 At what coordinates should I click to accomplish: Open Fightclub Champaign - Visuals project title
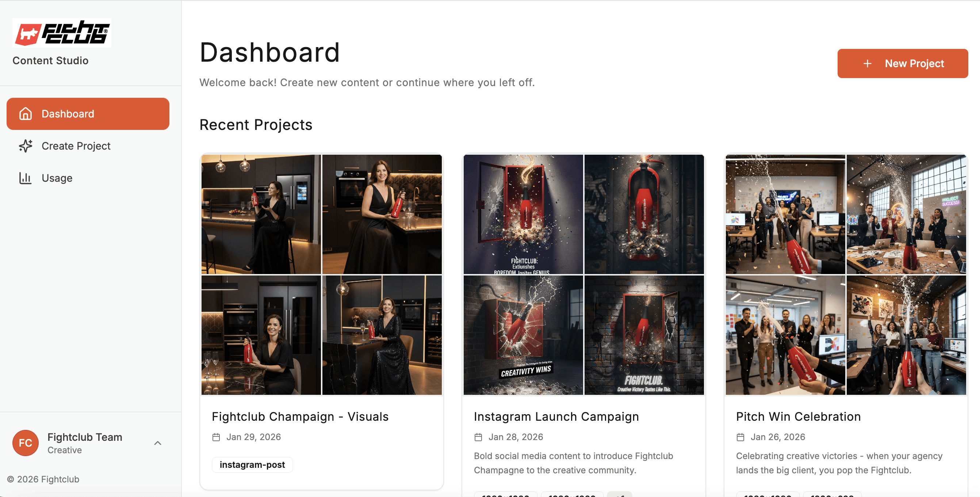pos(300,417)
